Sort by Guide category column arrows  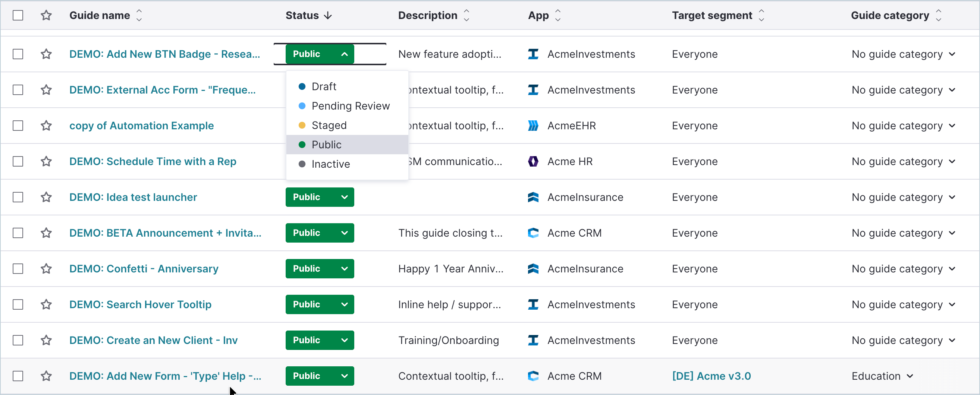pyautogui.click(x=939, y=15)
